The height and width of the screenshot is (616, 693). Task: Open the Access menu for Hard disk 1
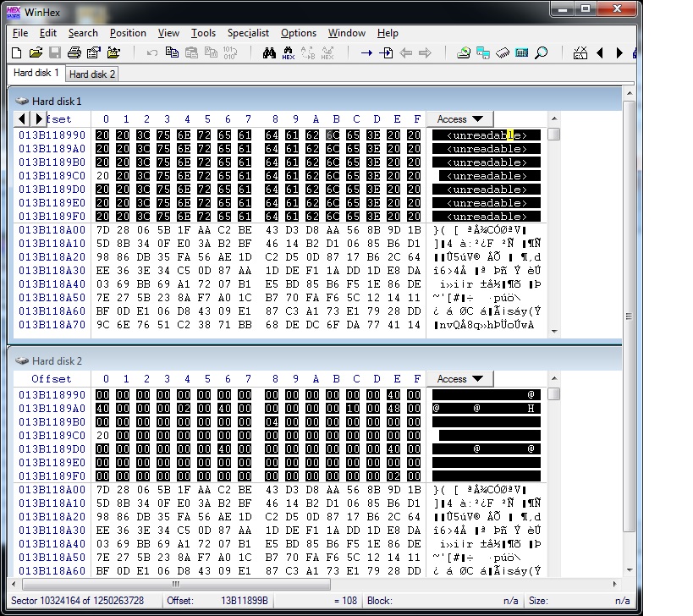click(459, 119)
